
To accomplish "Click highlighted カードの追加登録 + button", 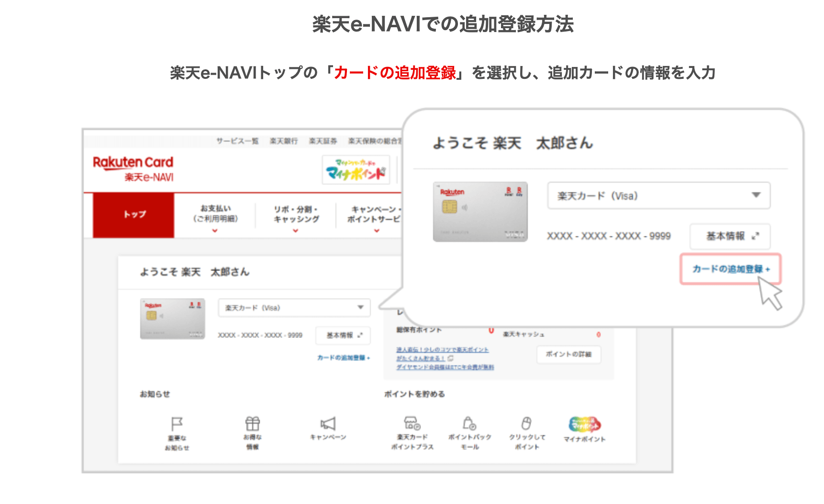I will (730, 269).
